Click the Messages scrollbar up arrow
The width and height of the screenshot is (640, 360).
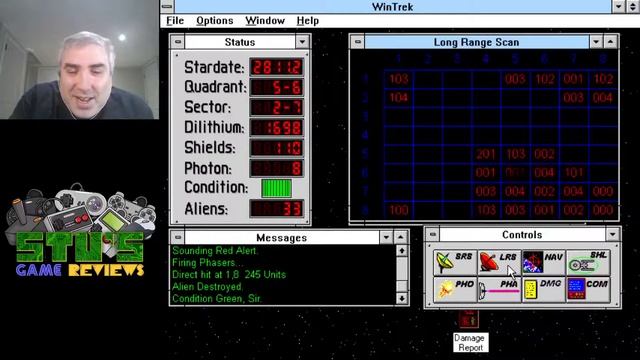402,251
